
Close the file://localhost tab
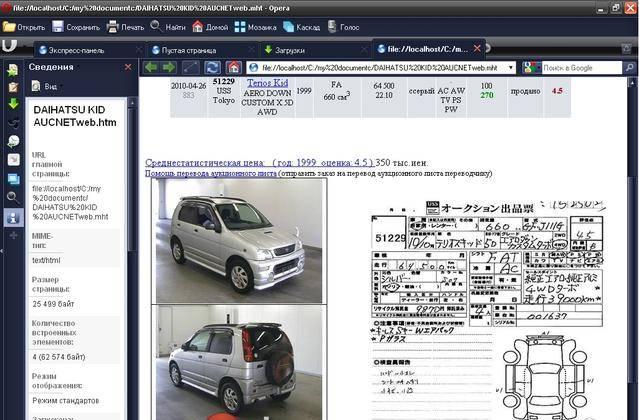[x=477, y=48]
